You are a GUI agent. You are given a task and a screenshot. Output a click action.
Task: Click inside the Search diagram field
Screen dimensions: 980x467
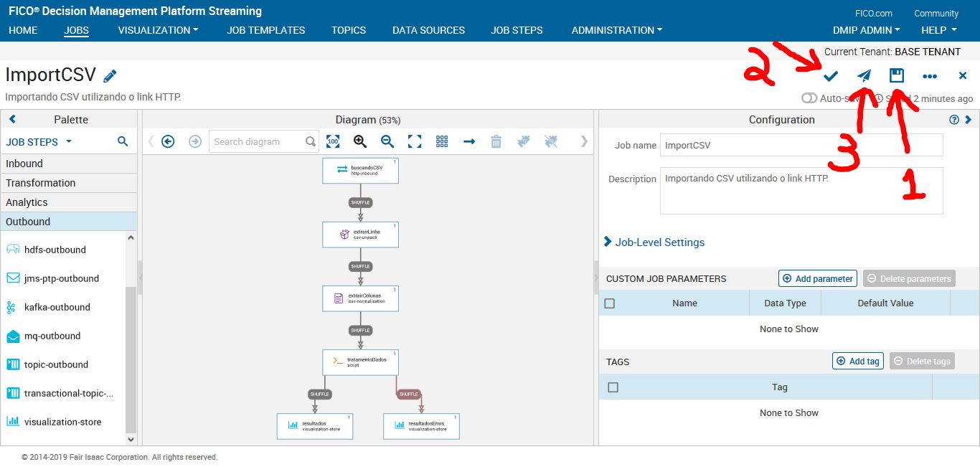(x=258, y=141)
